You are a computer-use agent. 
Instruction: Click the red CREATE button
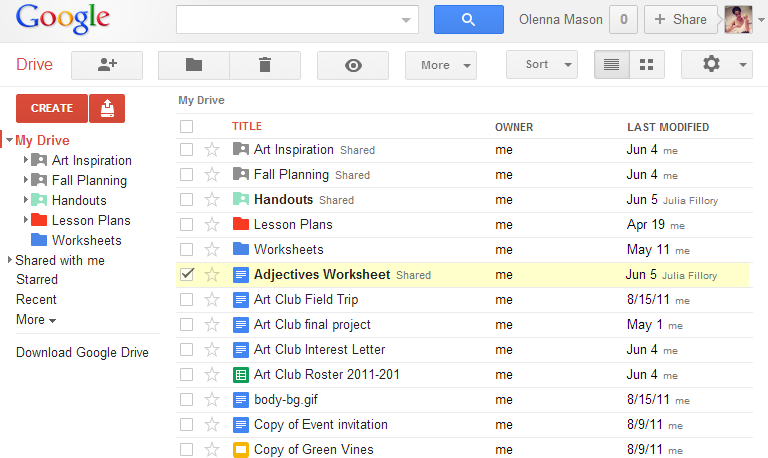tap(52, 108)
